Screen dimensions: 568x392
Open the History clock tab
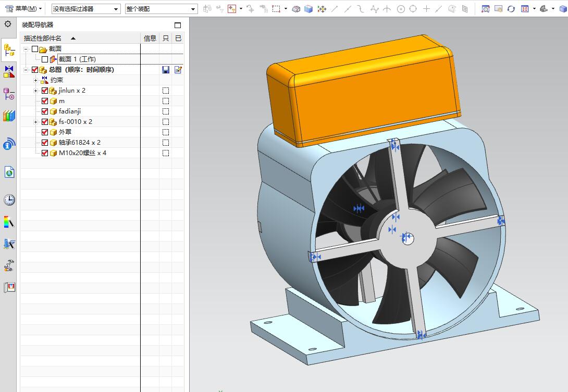coord(9,200)
